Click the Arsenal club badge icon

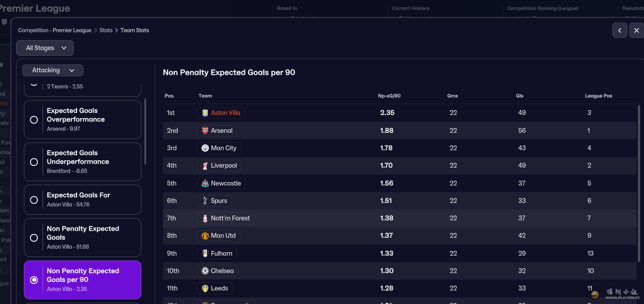(205, 131)
